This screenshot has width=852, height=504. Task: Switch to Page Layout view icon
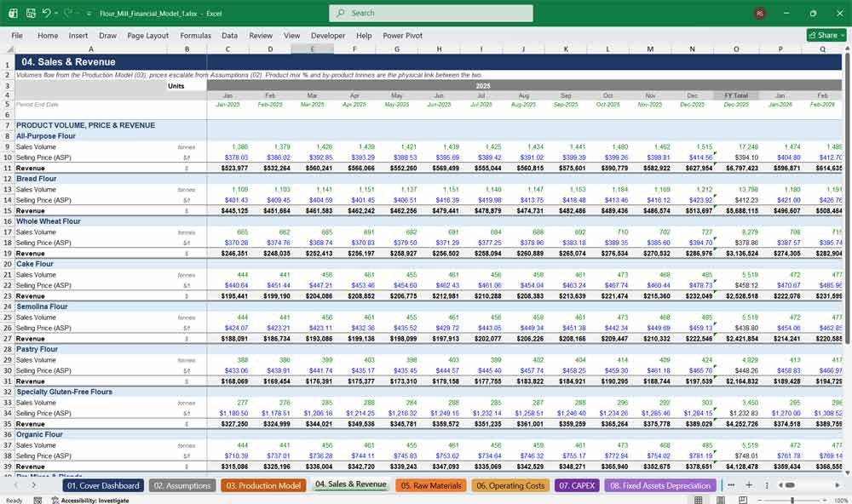pos(721,501)
